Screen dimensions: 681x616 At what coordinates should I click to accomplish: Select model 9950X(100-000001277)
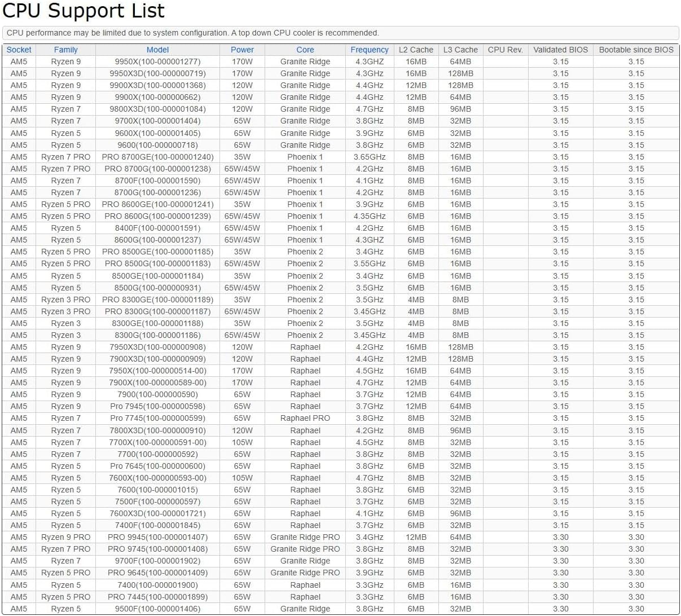(157, 61)
